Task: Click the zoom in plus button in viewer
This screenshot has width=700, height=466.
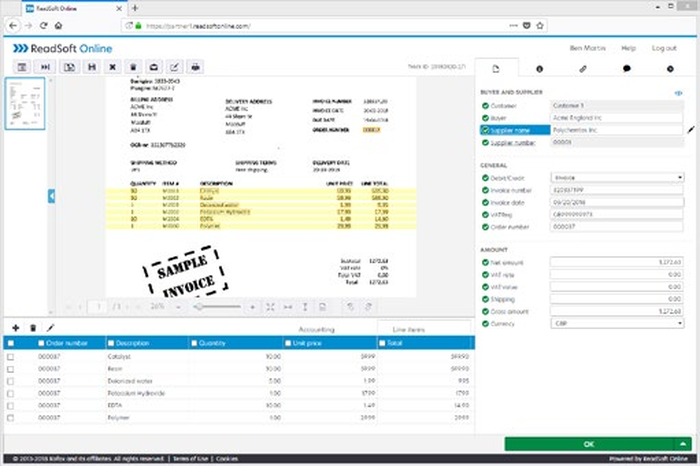Action: click(x=252, y=307)
